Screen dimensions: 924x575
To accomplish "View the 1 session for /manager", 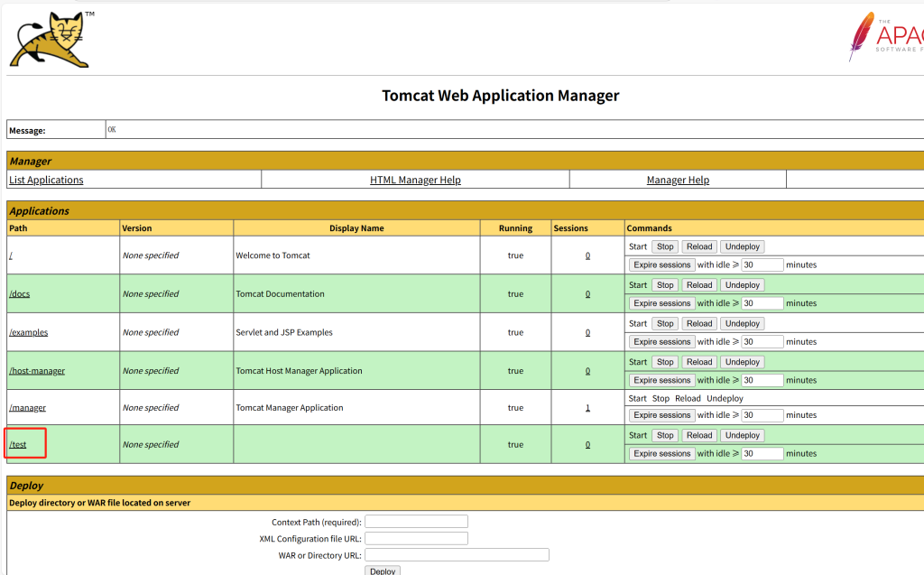I will [587, 407].
